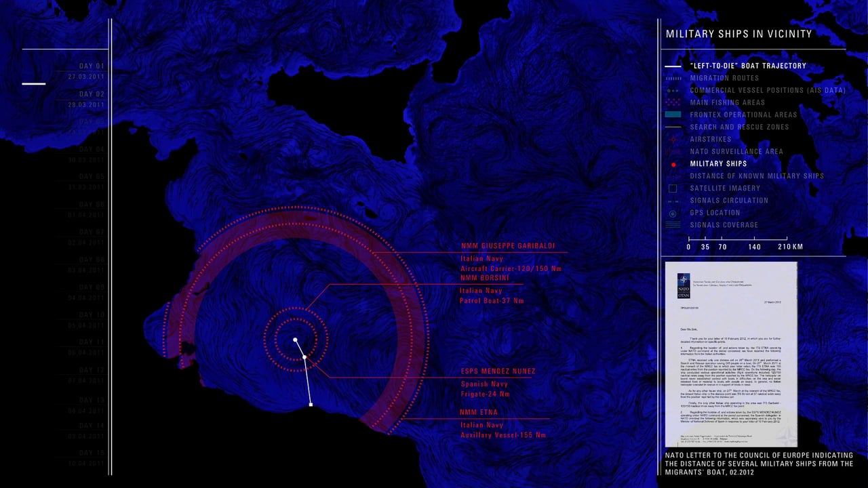This screenshot has height=488, width=868.
Task: Click the white boat trajectory line icon in legend
Action: (673, 66)
